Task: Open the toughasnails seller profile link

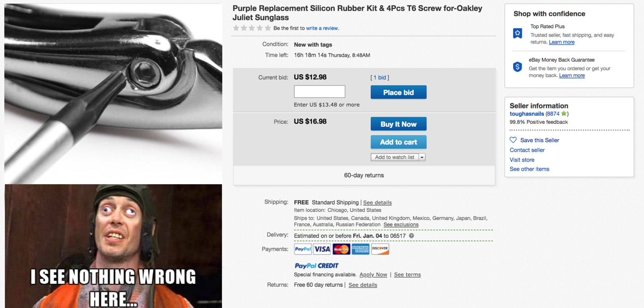Action: point(526,114)
